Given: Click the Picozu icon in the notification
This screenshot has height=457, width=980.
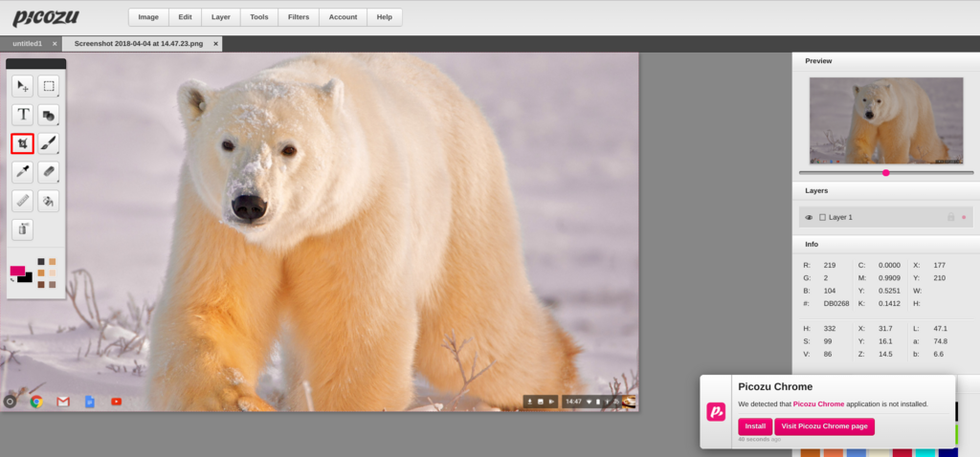Looking at the screenshot, I should point(716,411).
